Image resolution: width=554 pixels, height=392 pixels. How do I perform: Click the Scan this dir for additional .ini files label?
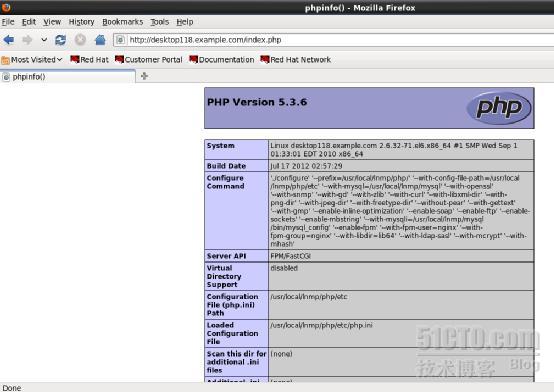236,362
